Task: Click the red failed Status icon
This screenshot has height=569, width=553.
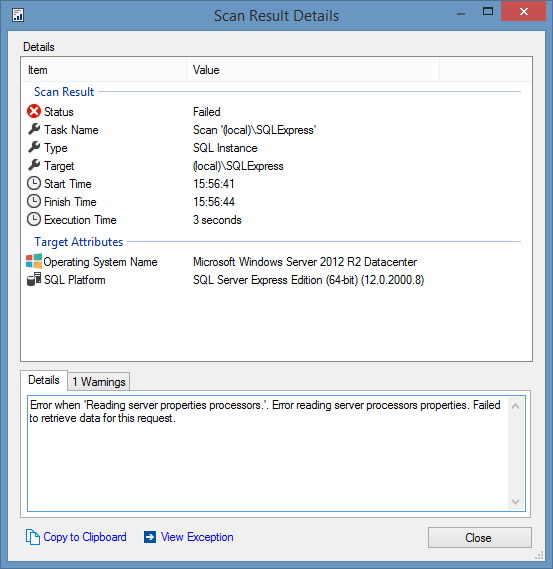Action: (34, 111)
